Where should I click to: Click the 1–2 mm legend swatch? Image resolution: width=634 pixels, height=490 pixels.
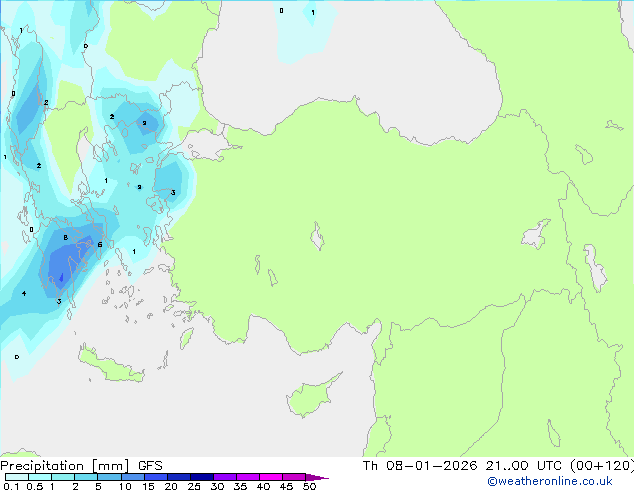tap(63, 477)
